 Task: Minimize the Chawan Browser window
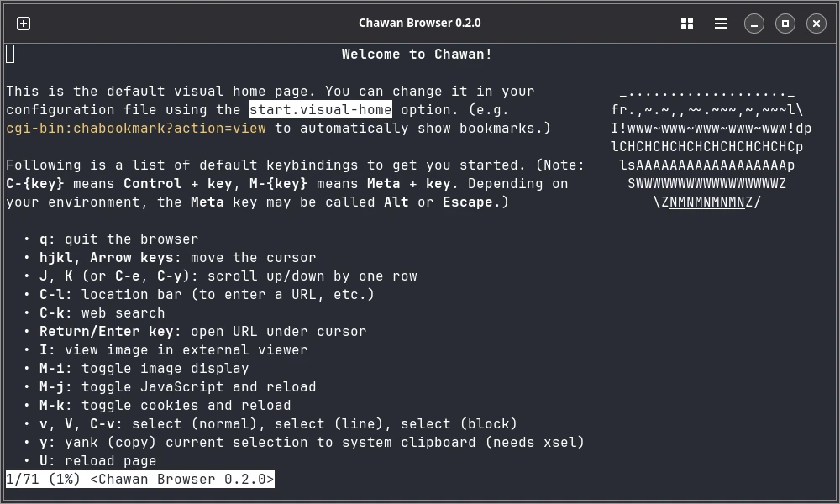click(x=753, y=24)
